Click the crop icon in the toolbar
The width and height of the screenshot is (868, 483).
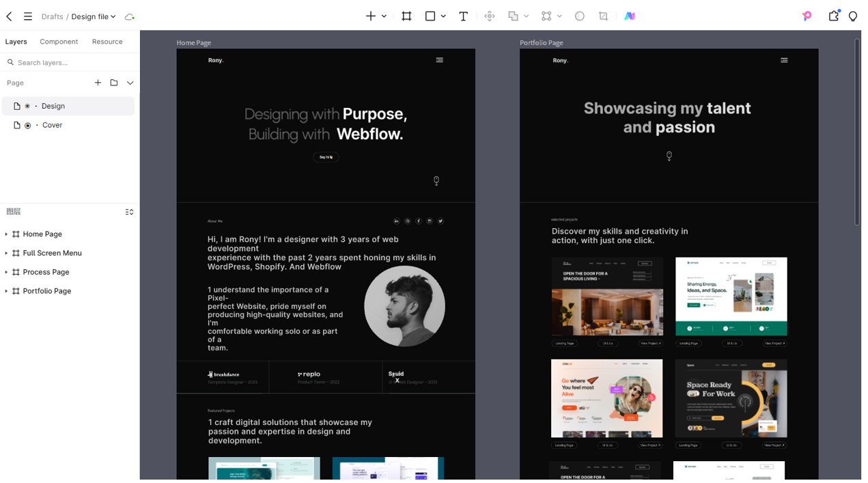(603, 16)
